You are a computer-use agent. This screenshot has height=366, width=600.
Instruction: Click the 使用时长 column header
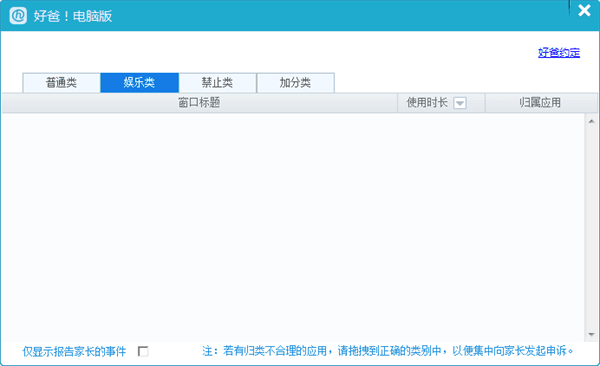[441, 103]
